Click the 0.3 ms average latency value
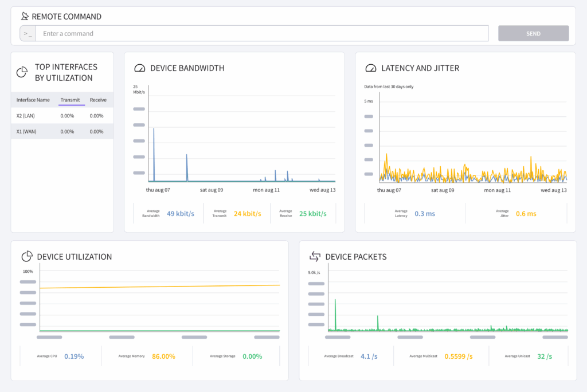This screenshot has width=587, height=392. coord(425,214)
